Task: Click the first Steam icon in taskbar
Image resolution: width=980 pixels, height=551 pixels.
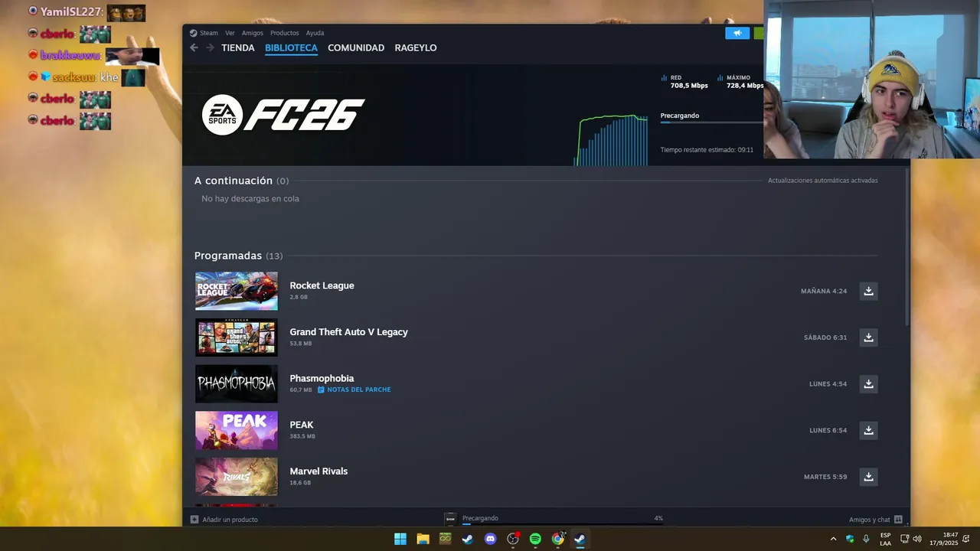Action: [468, 539]
